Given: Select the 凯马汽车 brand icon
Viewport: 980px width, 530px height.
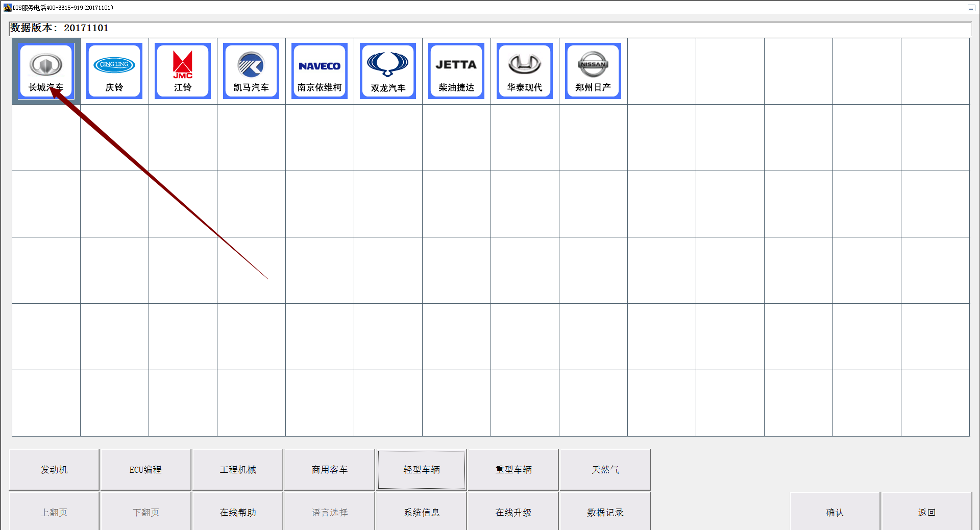Looking at the screenshot, I should pos(251,71).
